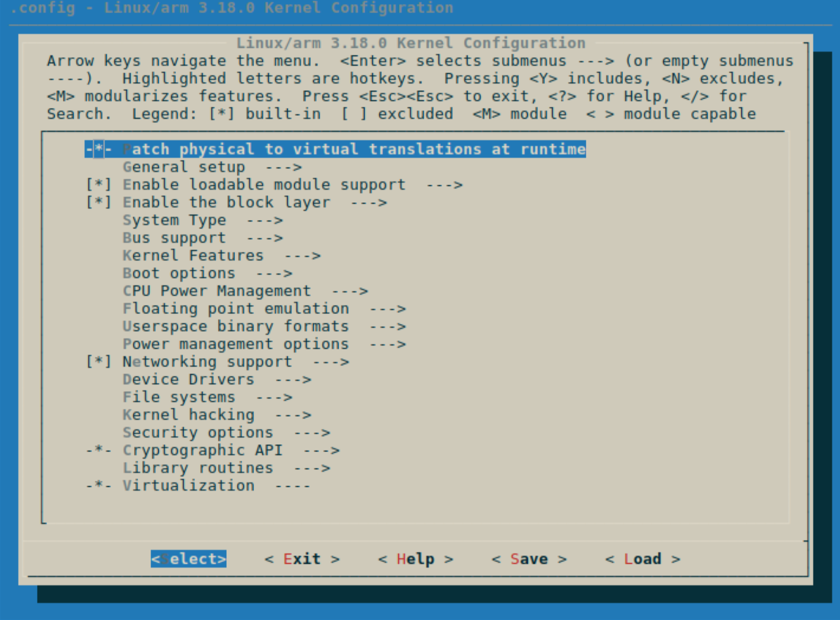This screenshot has height=620, width=840.
Task: Open Help via the Help button
Action: [415, 559]
